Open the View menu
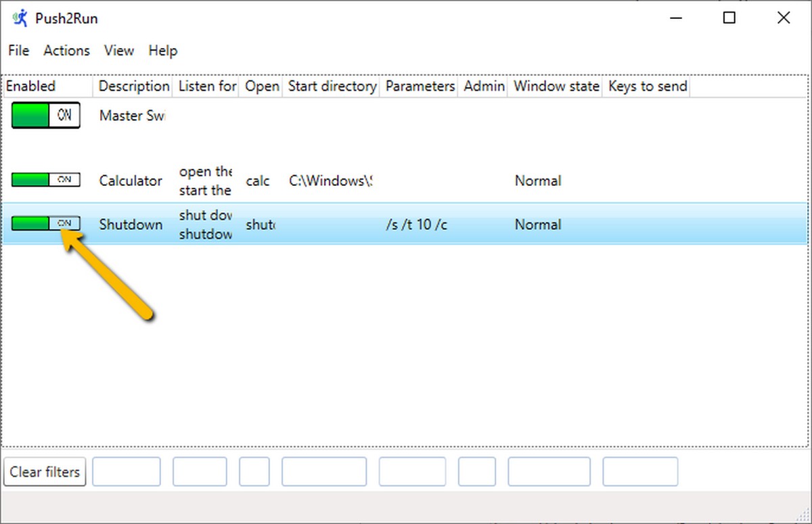 click(x=119, y=51)
